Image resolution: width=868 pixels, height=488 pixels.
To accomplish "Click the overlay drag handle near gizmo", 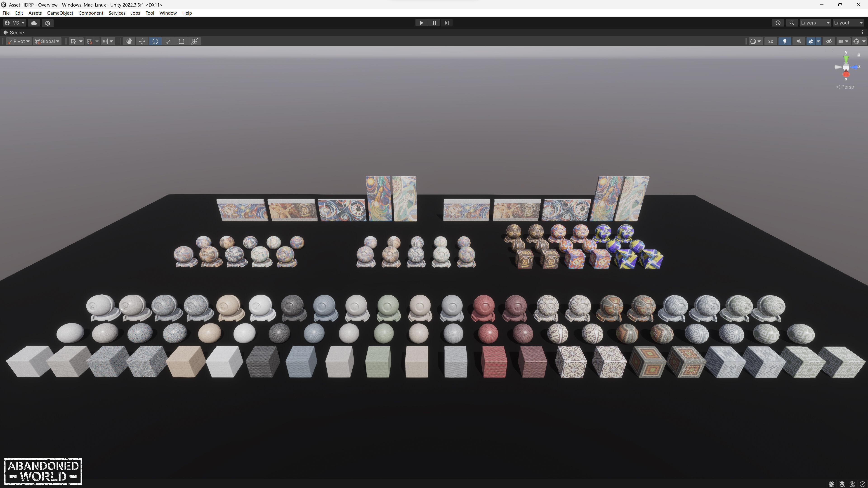I will point(829,51).
